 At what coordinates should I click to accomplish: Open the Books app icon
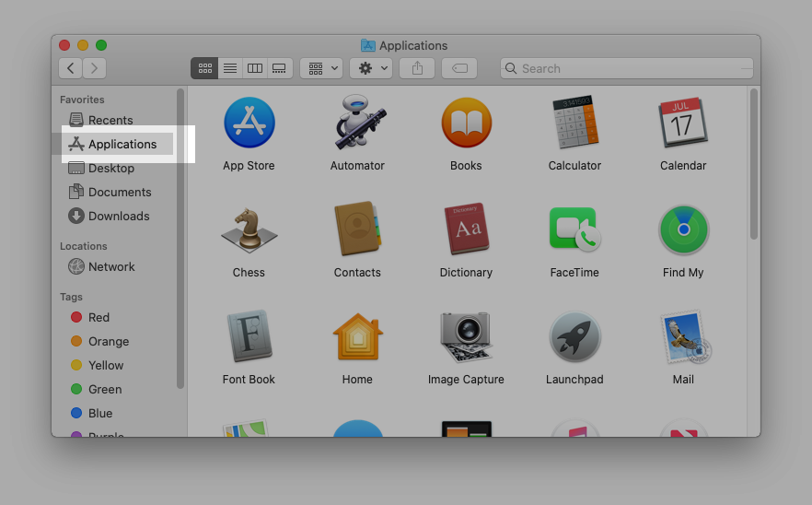(467, 123)
